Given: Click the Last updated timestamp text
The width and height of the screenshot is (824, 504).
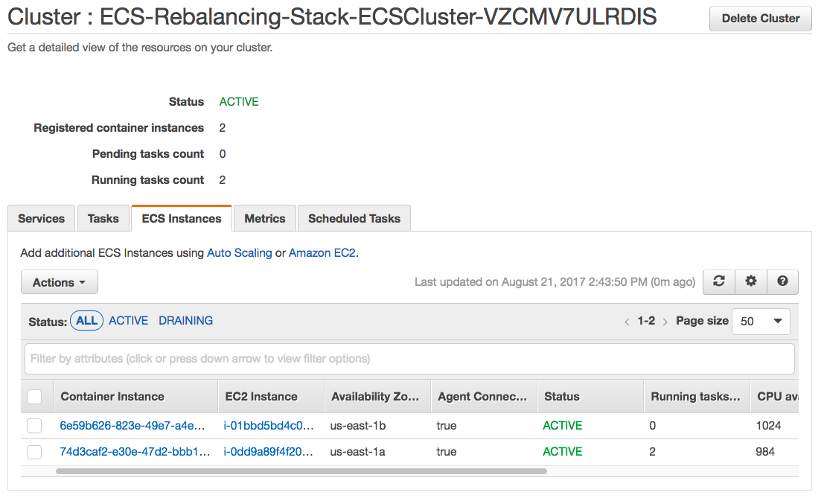Looking at the screenshot, I should click(555, 282).
